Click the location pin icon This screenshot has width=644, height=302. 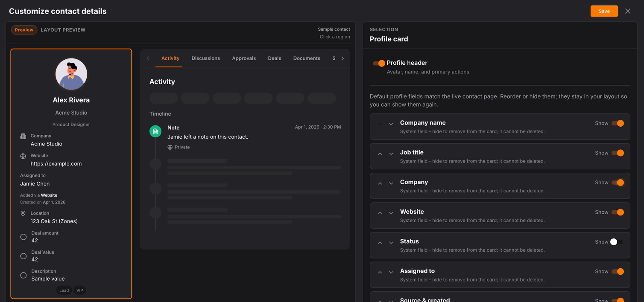click(23, 213)
